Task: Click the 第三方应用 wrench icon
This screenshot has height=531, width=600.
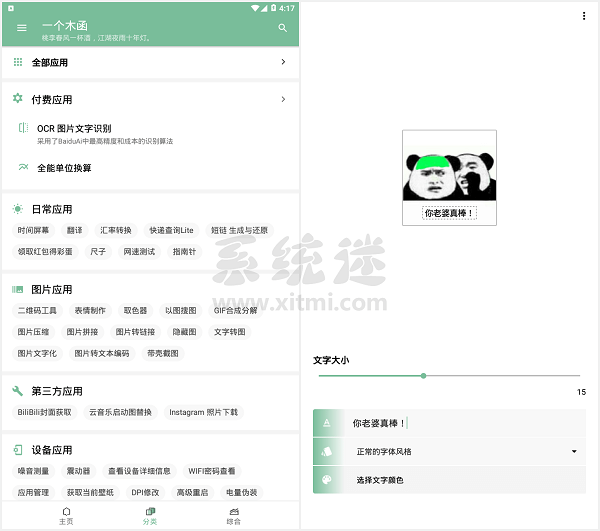Action: tap(18, 391)
